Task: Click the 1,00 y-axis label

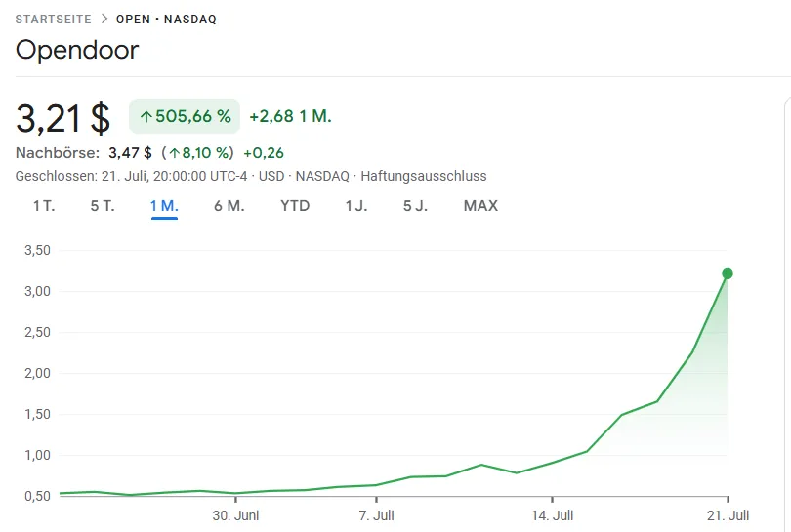Action: point(37,455)
